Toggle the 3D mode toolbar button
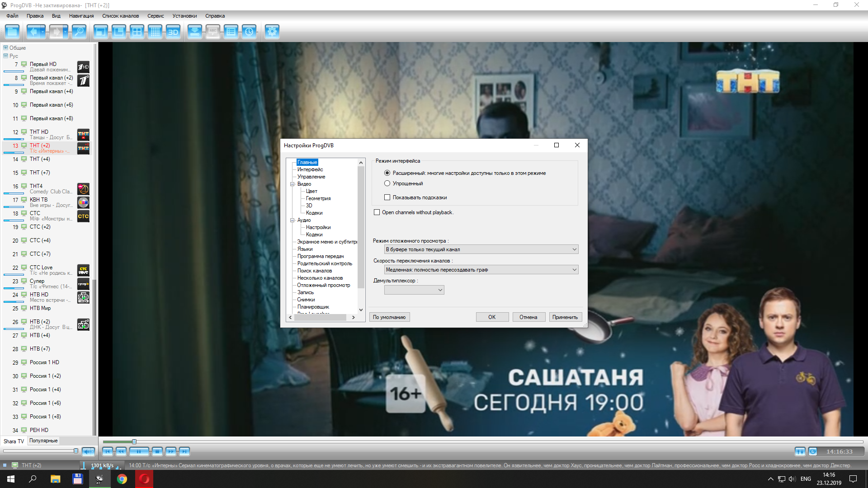 point(173,32)
